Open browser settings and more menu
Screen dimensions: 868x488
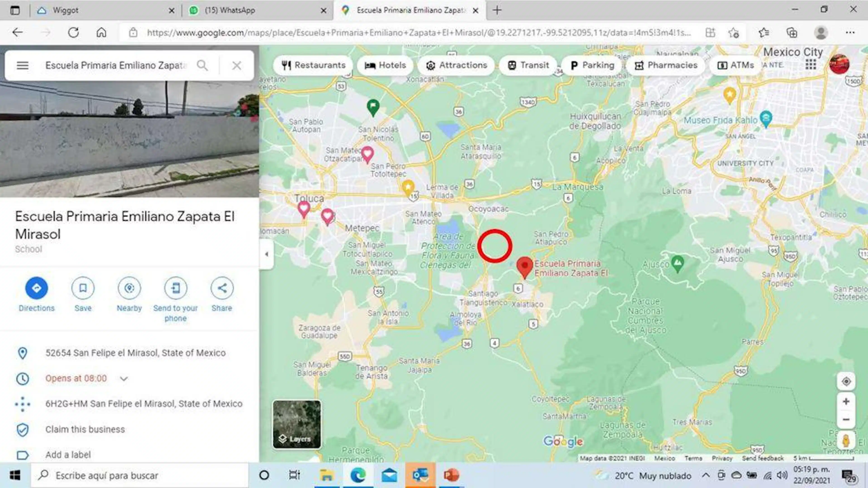[850, 33]
